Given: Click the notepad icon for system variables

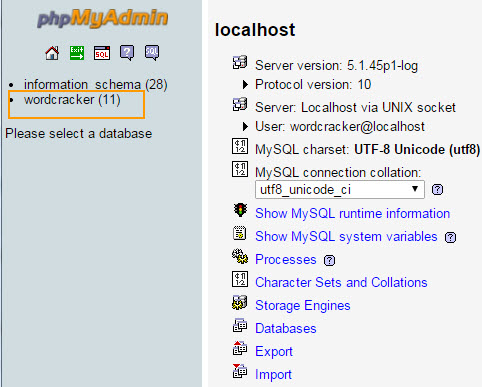Looking at the screenshot, I should click(240, 233).
